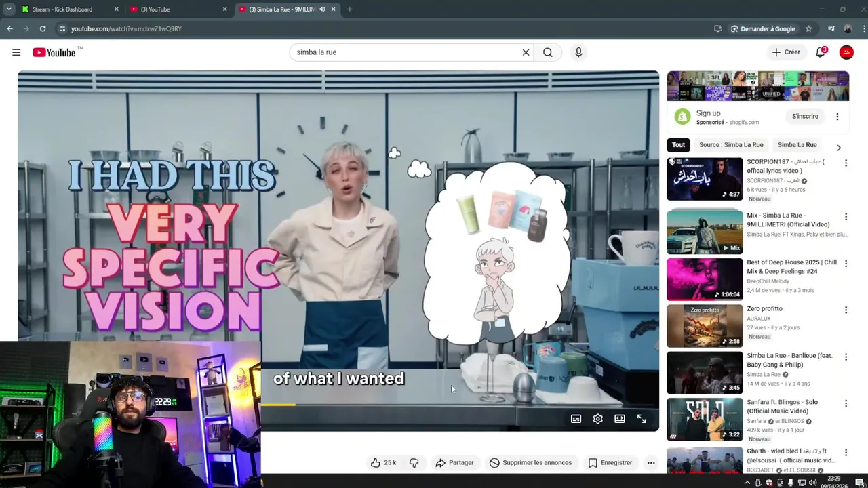Open options for Mix Simba La Rue

(x=846, y=217)
